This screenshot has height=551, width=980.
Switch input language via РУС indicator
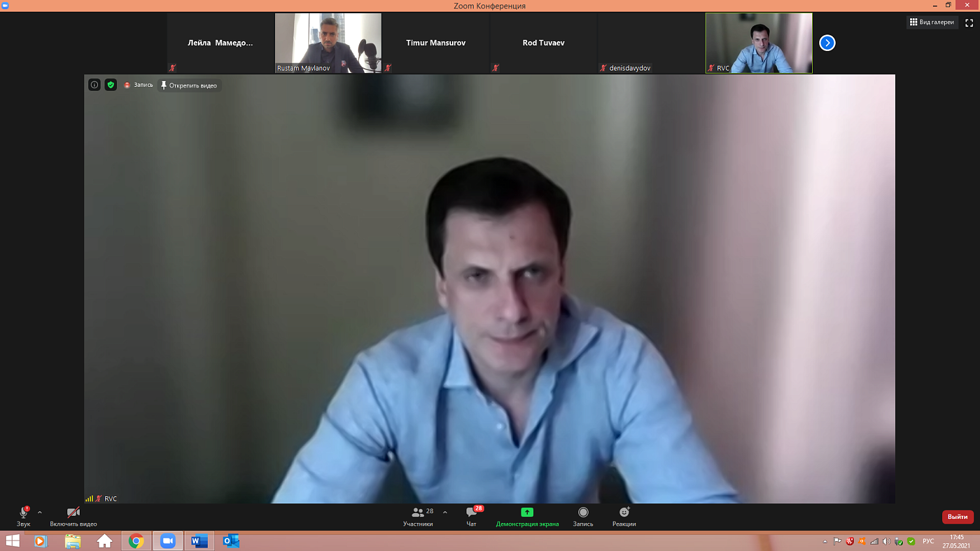click(x=928, y=541)
